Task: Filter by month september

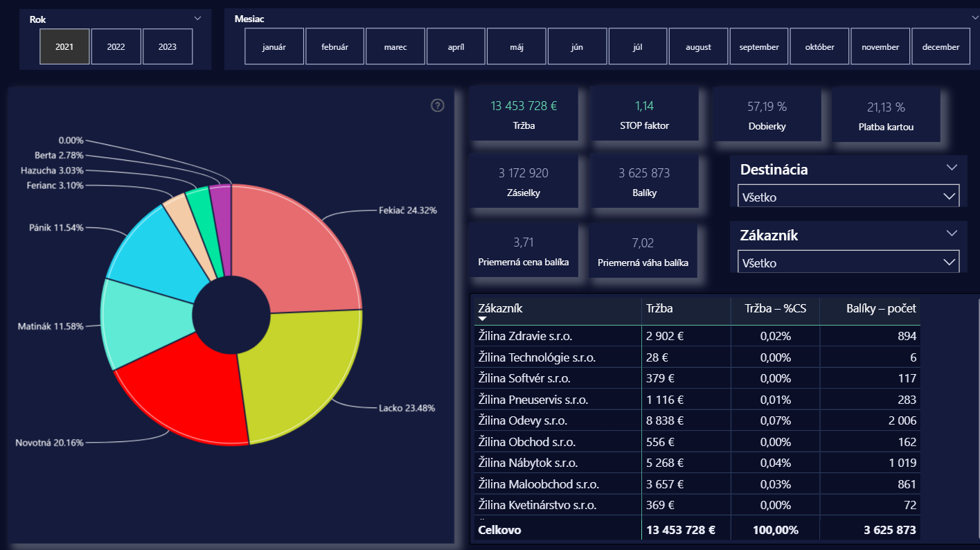Action: [759, 47]
